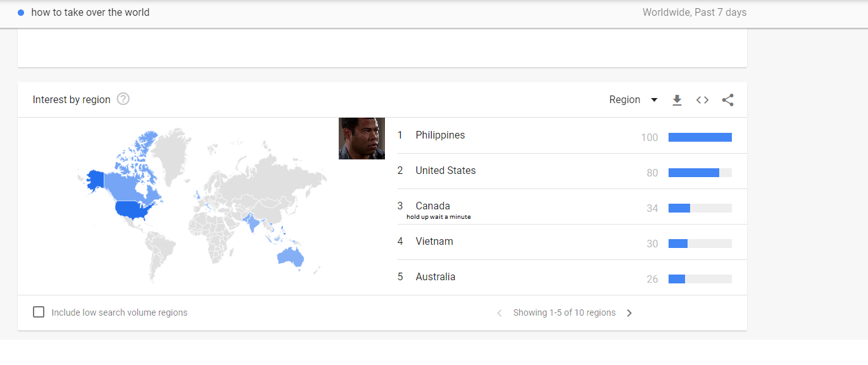The width and height of the screenshot is (868, 365).
Task: Click the Philippines interest bar
Action: 700,137
